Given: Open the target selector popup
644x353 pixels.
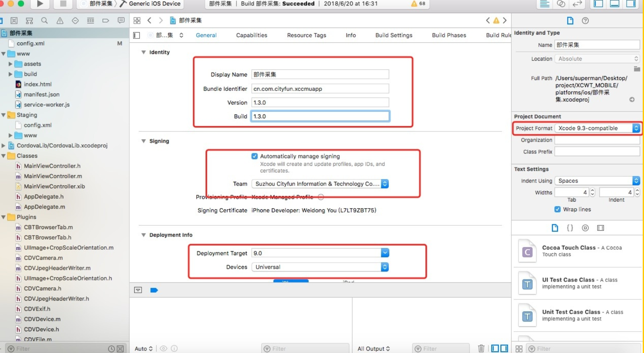Looking at the screenshot, I should coord(166,35).
